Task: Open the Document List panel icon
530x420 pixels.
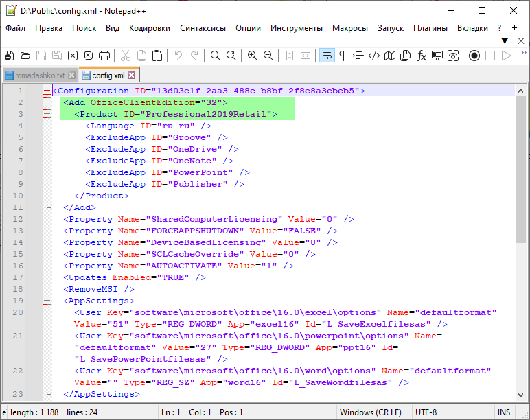Action: (405, 56)
